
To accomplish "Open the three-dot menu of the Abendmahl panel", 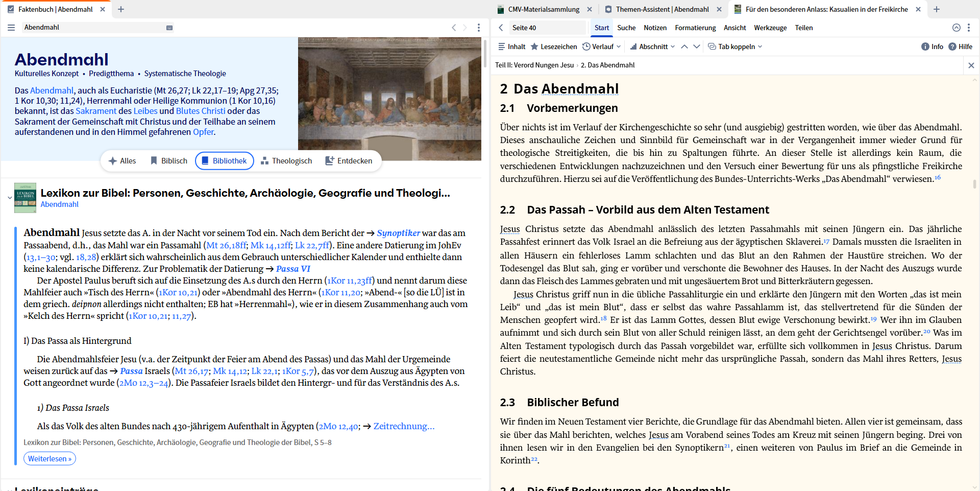I will tap(479, 28).
